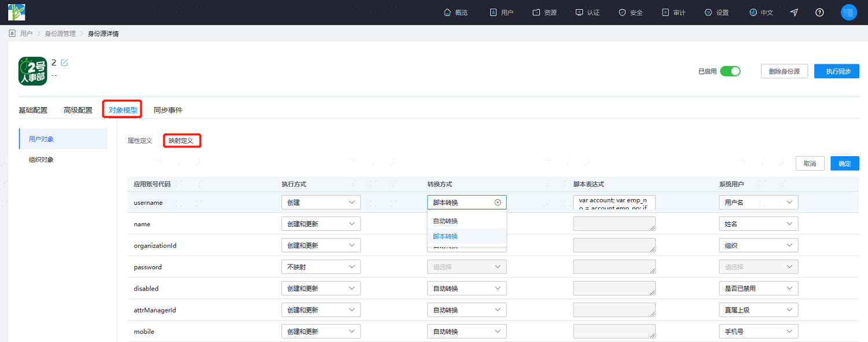Screen dimensions: 868x342
Task: Open the help question mark icon
Action: [819, 12]
